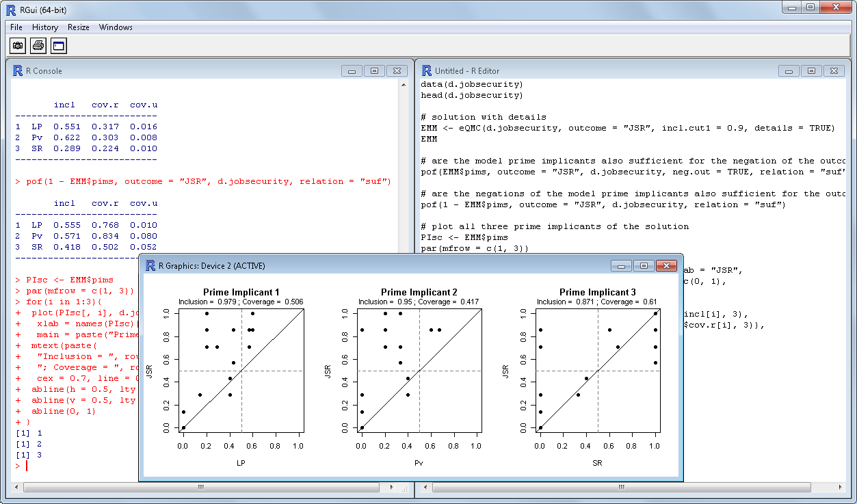Maximize the R Graphics Device 2 window

pos(643,265)
